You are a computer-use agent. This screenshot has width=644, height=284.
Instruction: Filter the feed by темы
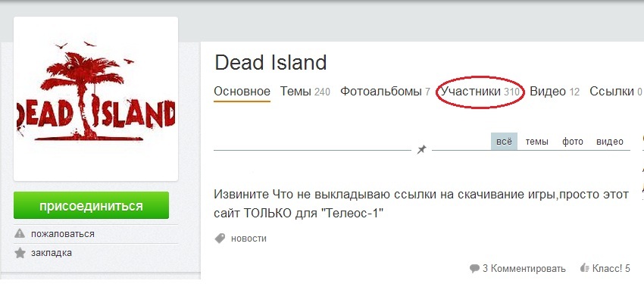point(537,142)
